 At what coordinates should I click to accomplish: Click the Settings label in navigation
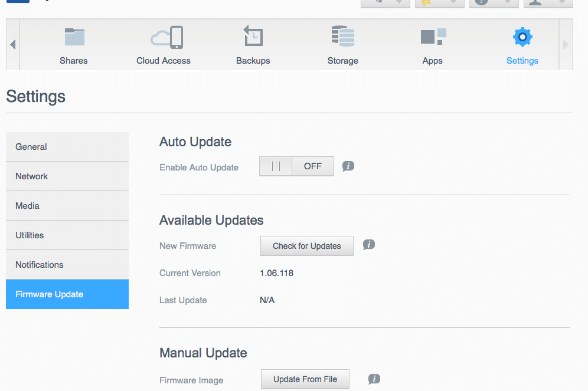point(522,61)
